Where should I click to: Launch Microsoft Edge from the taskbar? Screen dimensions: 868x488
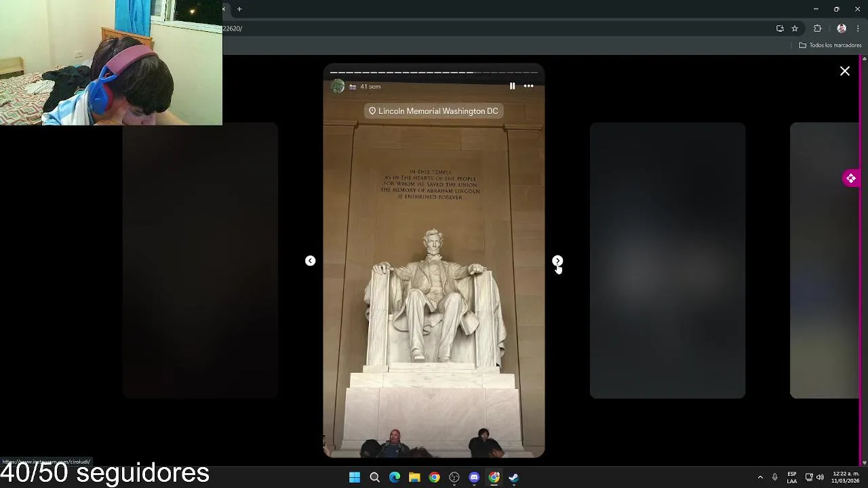[x=395, y=477]
